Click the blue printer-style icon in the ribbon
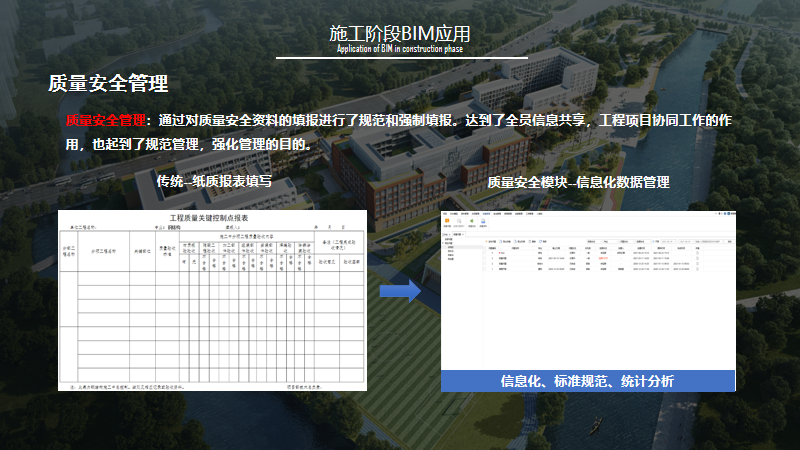Viewport: 800px width, 450px height. coord(483,221)
